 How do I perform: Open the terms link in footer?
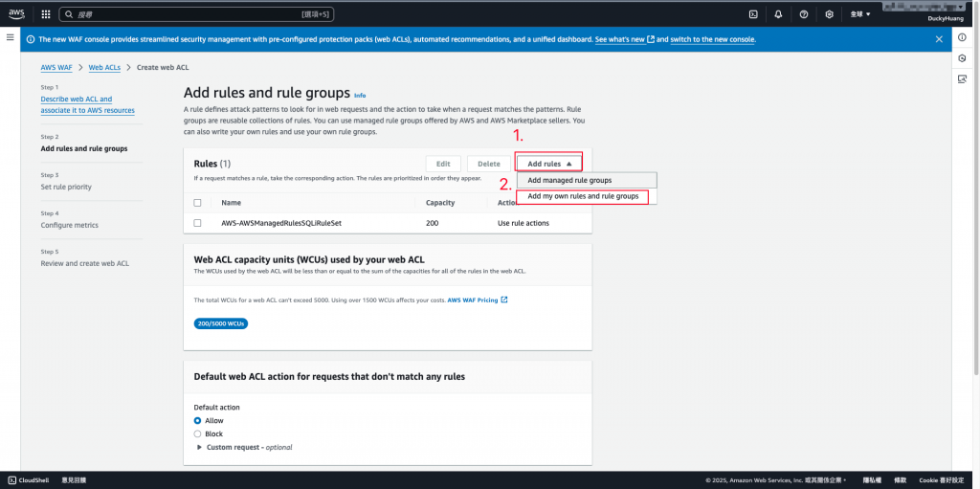click(x=898, y=480)
